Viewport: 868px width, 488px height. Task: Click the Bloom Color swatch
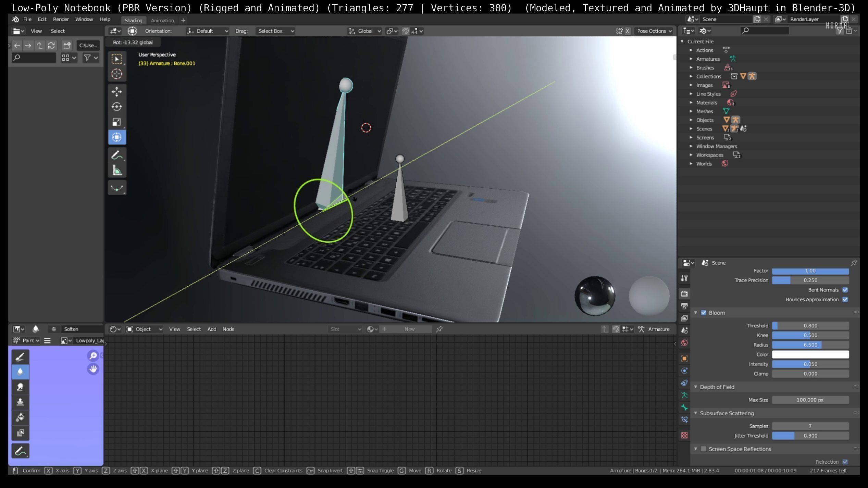point(810,354)
